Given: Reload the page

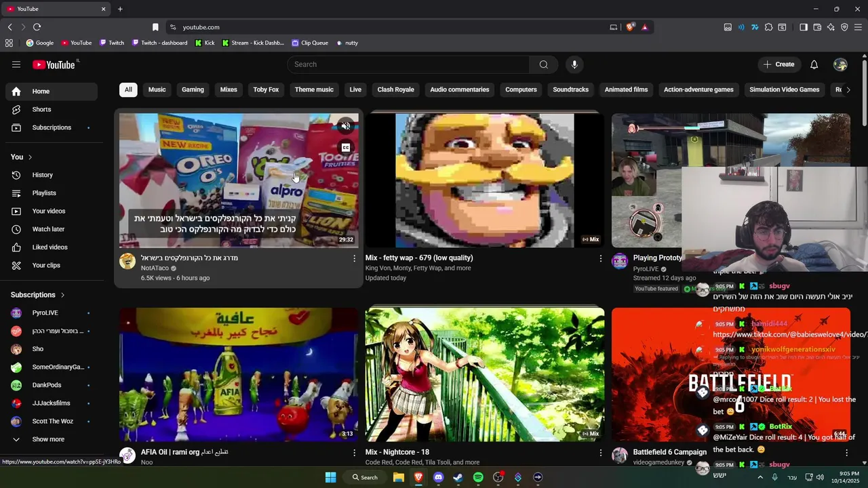Looking at the screenshot, I should [37, 27].
